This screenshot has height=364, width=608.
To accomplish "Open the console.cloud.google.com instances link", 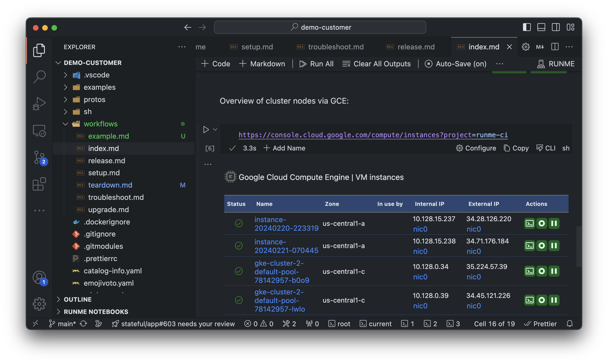I will point(373,135).
